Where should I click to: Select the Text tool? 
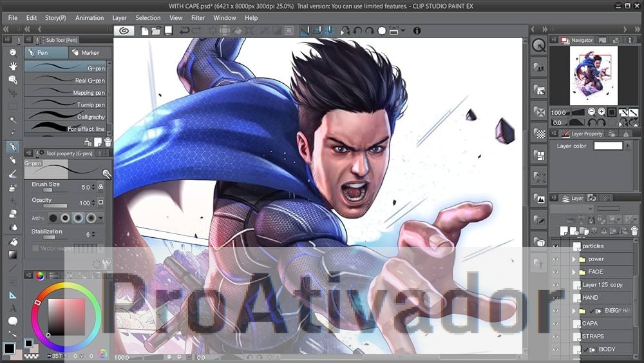point(13,308)
